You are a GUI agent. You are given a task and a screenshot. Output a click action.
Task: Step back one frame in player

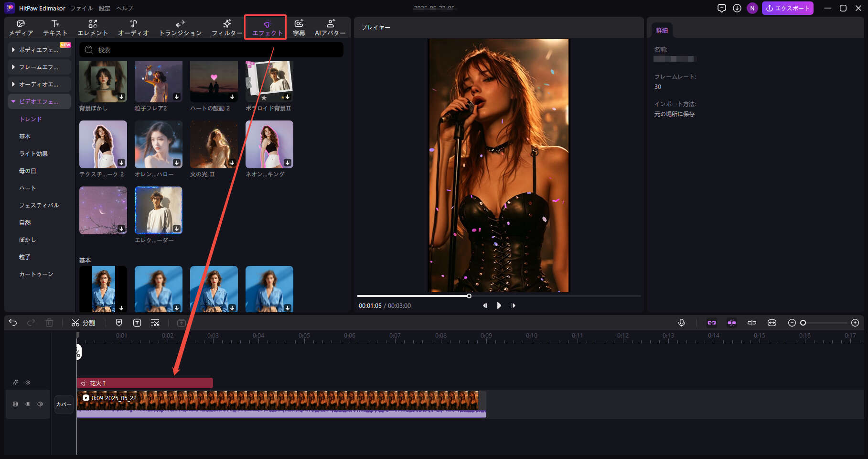click(485, 306)
